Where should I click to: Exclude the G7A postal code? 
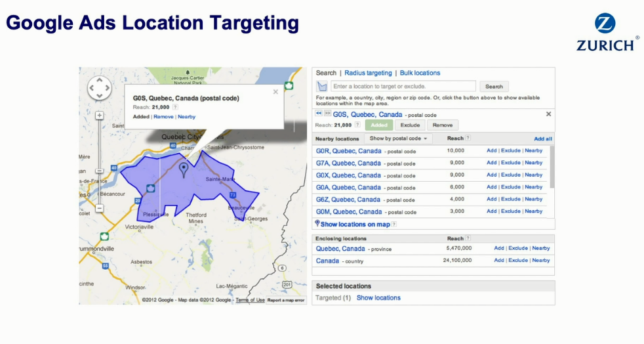[x=510, y=163]
